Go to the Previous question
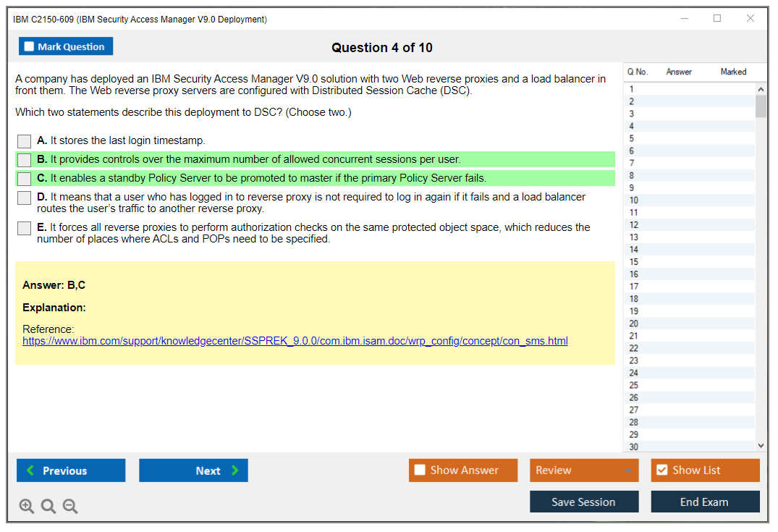This screenshot has height=532, width=778. (x=71, y=470)
